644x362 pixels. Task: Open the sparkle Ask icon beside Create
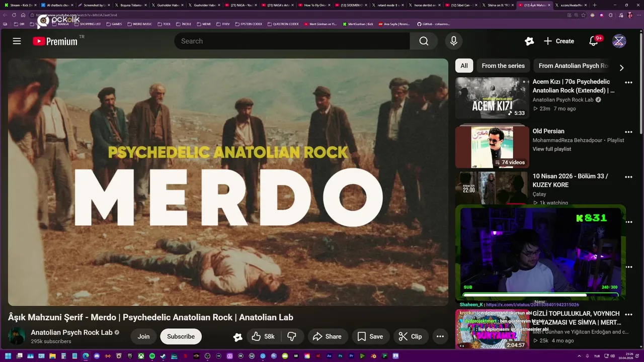pos(529,41)
